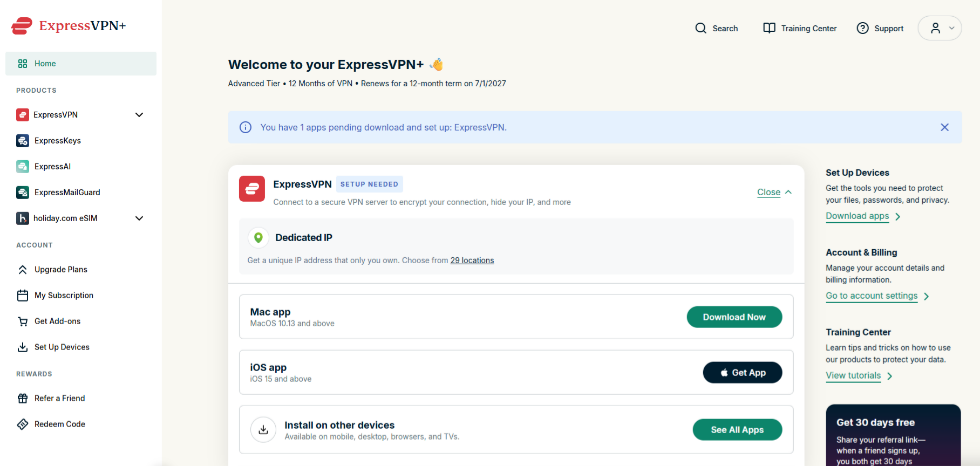Click the renewal date subscription text
The height and width of the screenshot is (466, 980).
click(433, 84)
